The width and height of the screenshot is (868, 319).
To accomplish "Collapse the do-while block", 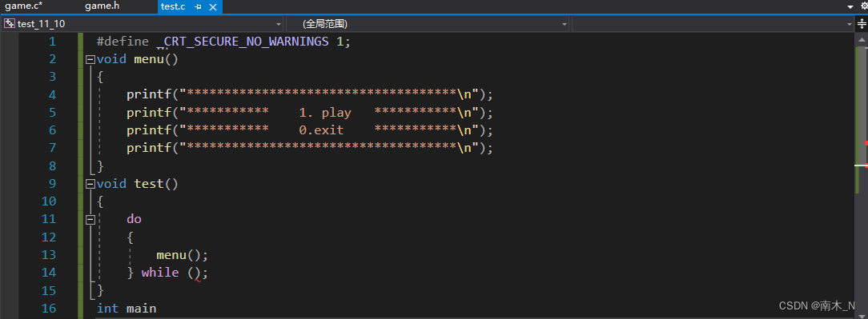I will [x=90, y=220].
